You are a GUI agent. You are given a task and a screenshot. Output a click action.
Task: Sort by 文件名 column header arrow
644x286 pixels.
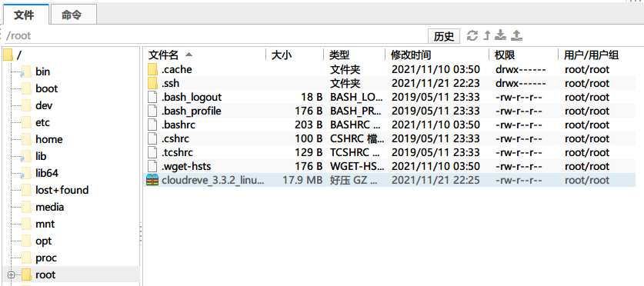(x=189, y=54)
